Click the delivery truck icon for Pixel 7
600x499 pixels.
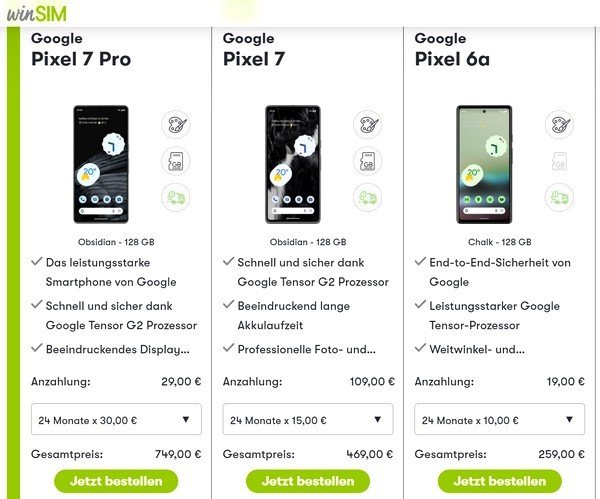(367, 197)
